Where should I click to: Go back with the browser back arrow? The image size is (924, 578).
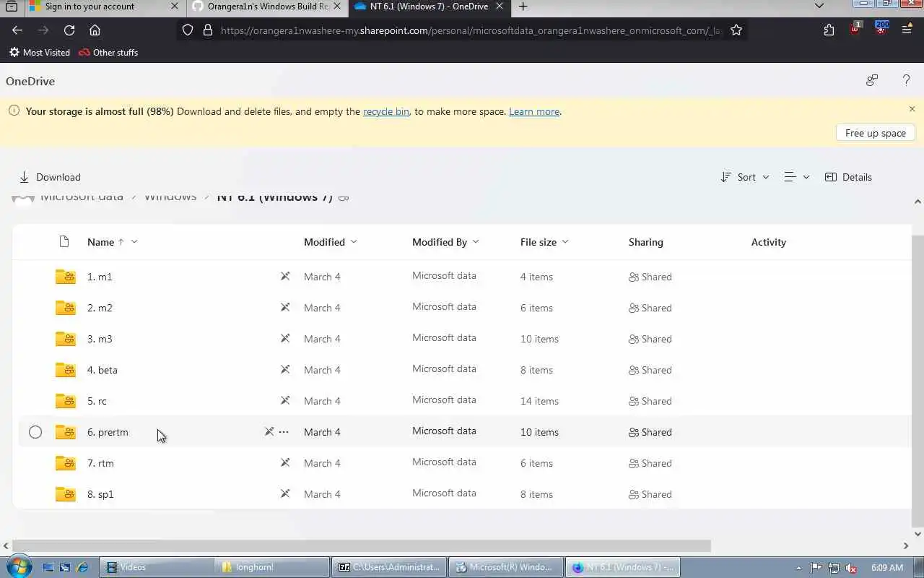17,30
